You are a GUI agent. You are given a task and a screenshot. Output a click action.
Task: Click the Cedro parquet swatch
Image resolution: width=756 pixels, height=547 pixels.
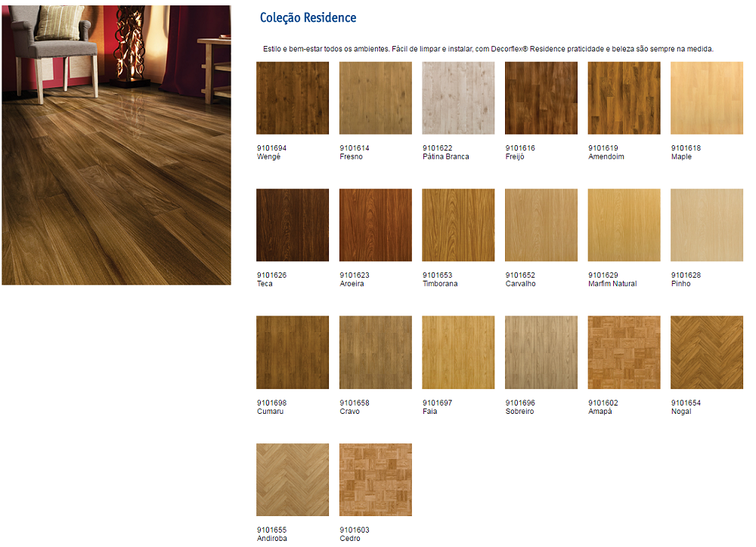tap(376, 480)
